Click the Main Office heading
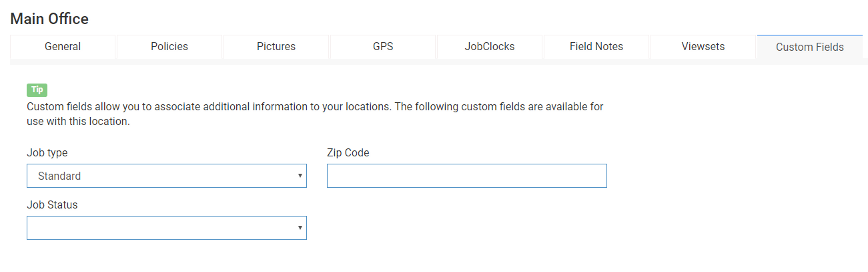The height and width of the screenshot is (272, 868). point(49,19)
